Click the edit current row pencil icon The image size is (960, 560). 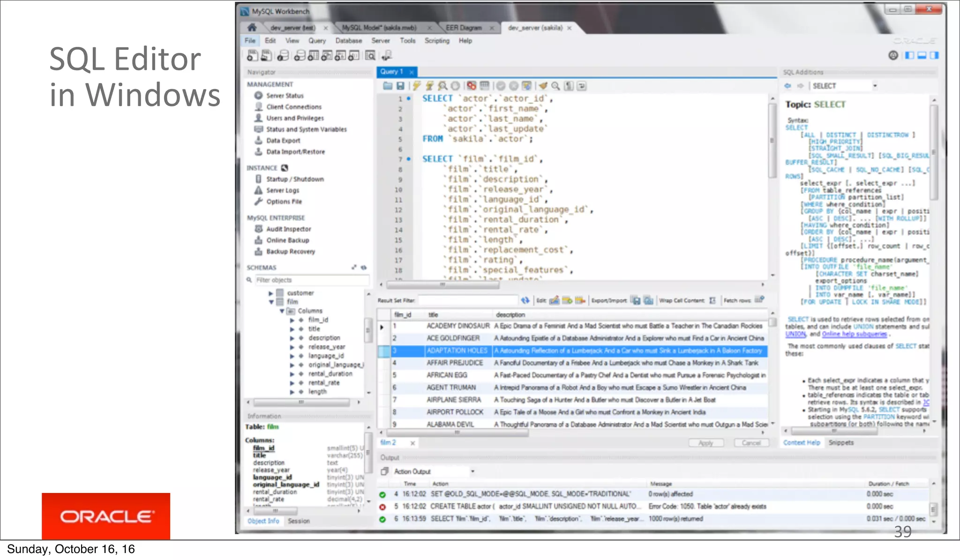point(554,300)
